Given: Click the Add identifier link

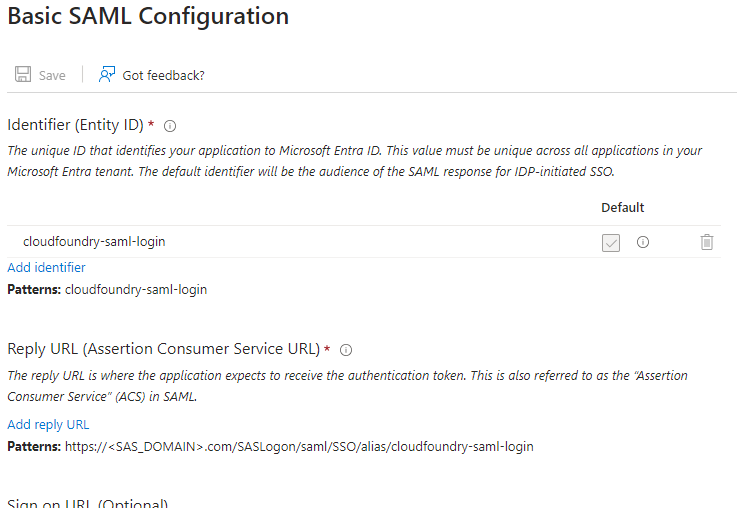Looking at the screenshot, I should click(x=46, y=267).
